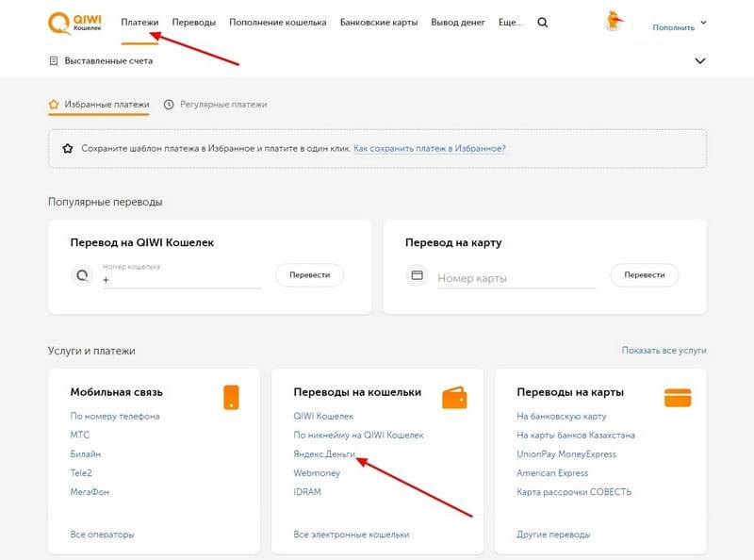Click the orange phone icon in Мобильная связь

pyautogui.click(x=231, y=398)
